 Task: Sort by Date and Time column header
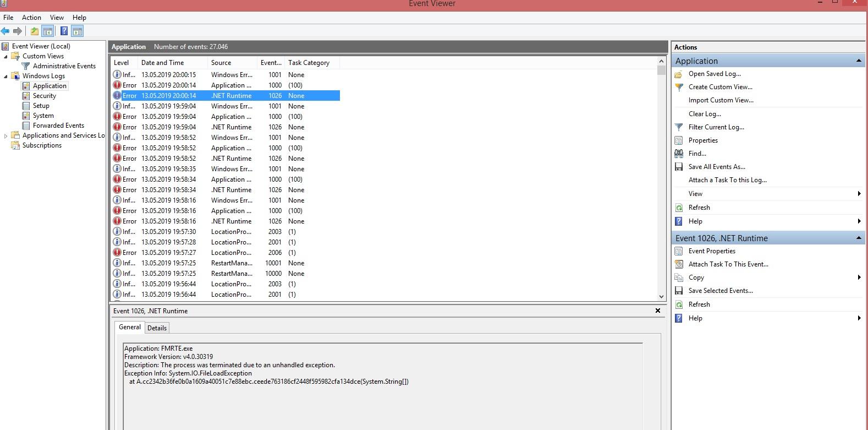click(x=173, y=63)
